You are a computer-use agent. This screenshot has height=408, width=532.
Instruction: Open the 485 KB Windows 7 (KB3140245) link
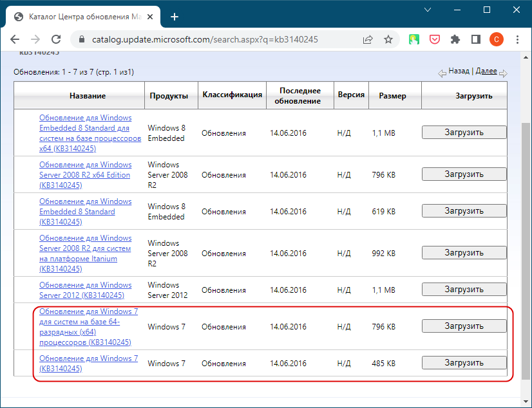tap(88, 363)
